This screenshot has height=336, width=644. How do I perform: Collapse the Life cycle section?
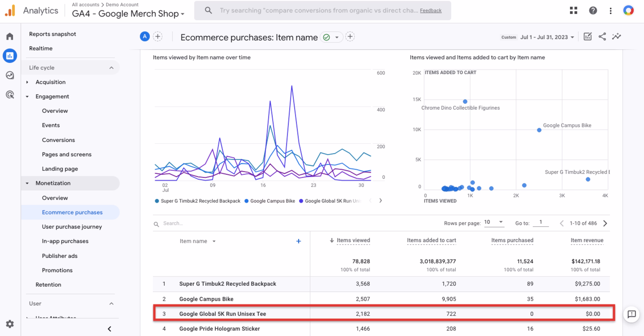click(x=112, y=67)
